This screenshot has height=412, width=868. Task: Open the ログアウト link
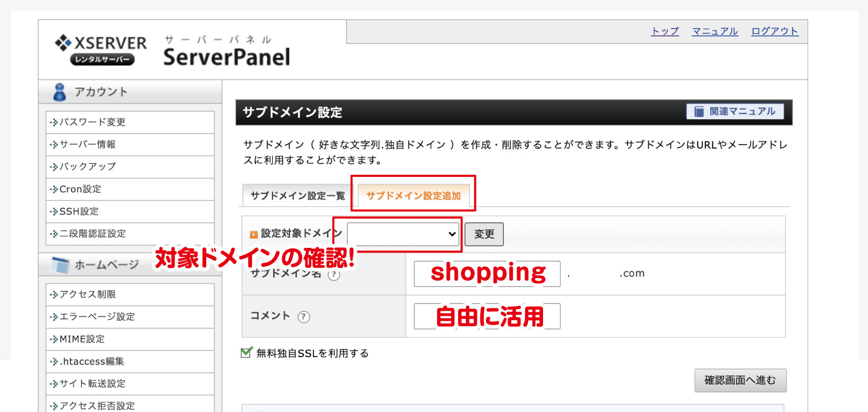(774, 31)
